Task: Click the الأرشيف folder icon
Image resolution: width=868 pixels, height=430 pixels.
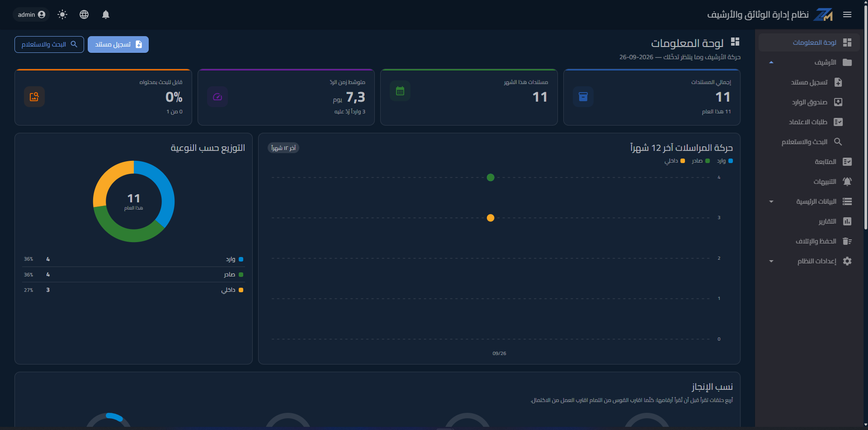Action: click(x=847, y=62)
